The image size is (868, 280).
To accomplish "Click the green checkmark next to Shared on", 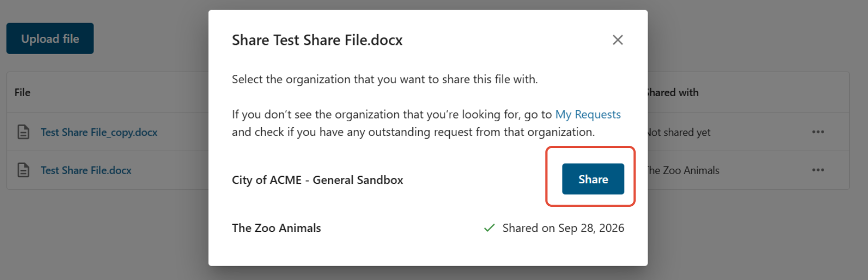I will [489, 228].
